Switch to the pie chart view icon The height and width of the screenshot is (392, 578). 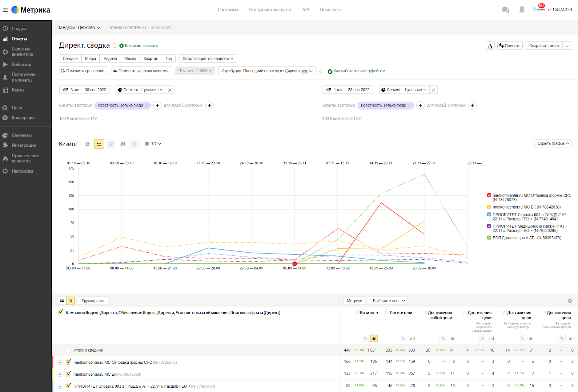pos(87,144)
